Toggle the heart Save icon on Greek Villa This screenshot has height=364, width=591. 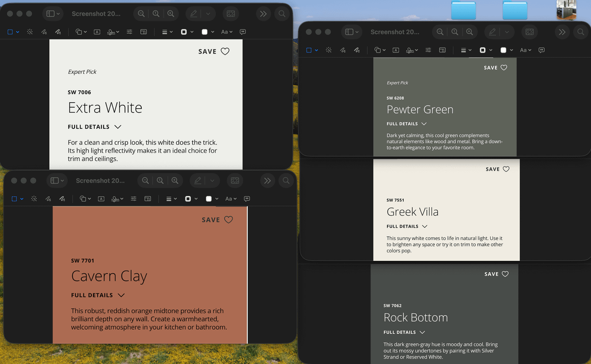506,169
